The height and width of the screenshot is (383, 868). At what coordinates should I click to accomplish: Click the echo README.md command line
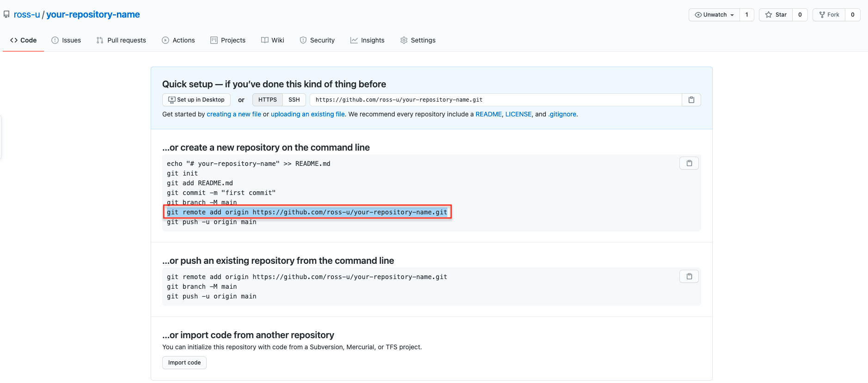coord(249,164)
